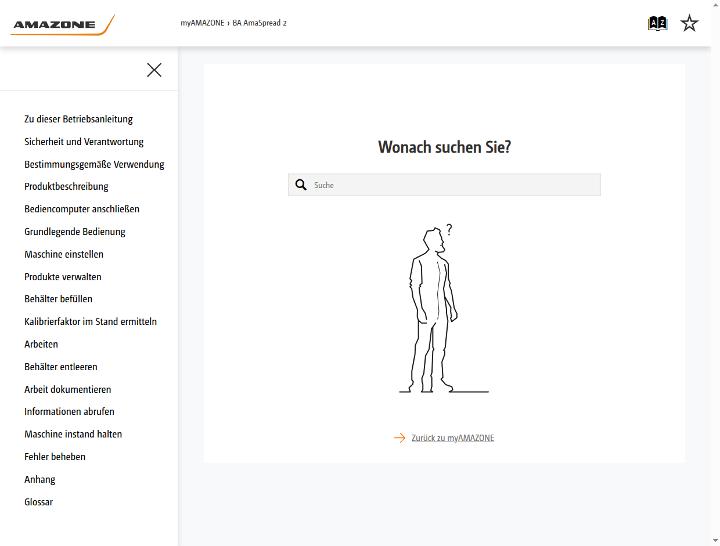Open Sicherheit und Verantwortung chapter
Viewport: 720px width, 546px height.
pyautogui.click(x=84, y=141)
